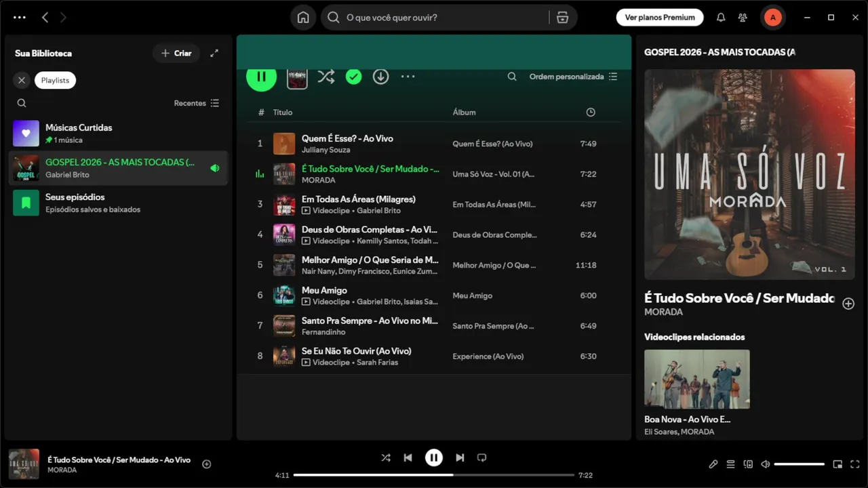This screenshot has height=488, width=868.
Task: Toggle playlist shuffle icon in header
Action: pyautogui.click(x=326, y=77)
